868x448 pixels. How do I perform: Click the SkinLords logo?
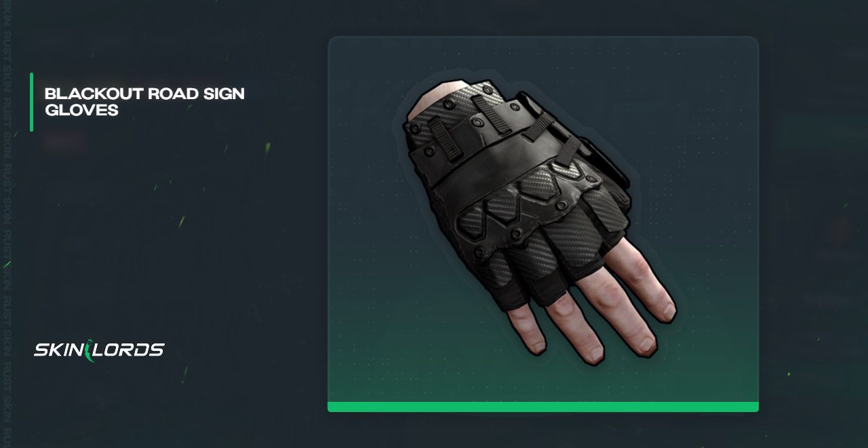click(99, 350)
